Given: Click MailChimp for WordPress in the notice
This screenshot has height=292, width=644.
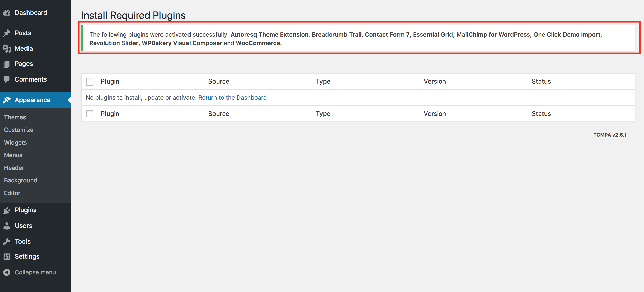Looking at the screenshot, I should tap(493, 35).
